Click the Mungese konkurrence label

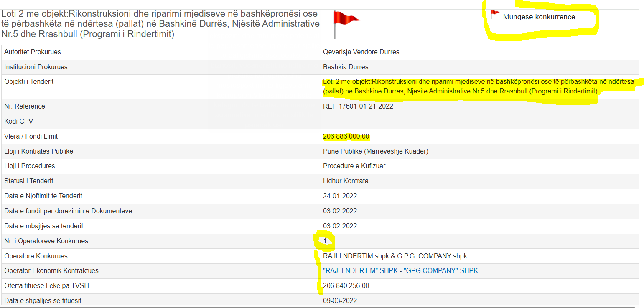[x=539, y=17]
